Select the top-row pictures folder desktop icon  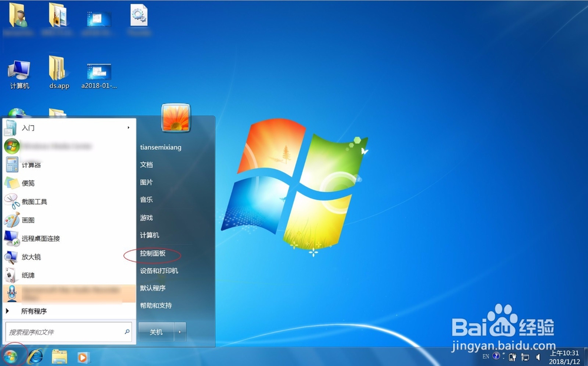(x=58, y=19)
